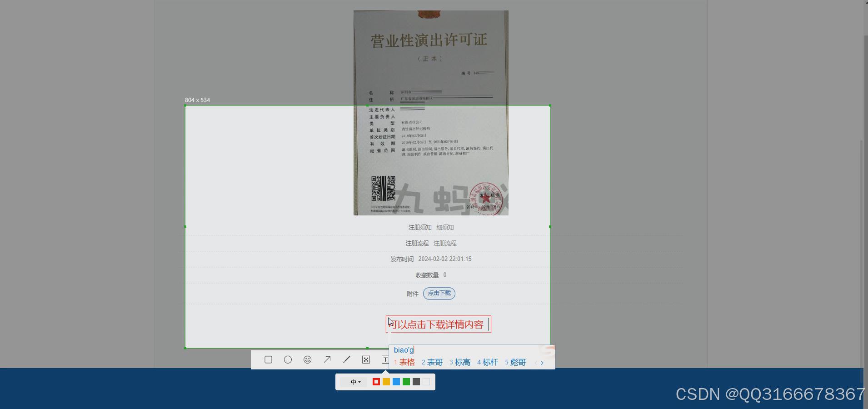Click previous-page chevron in IME candidate bar

[536, 363]
